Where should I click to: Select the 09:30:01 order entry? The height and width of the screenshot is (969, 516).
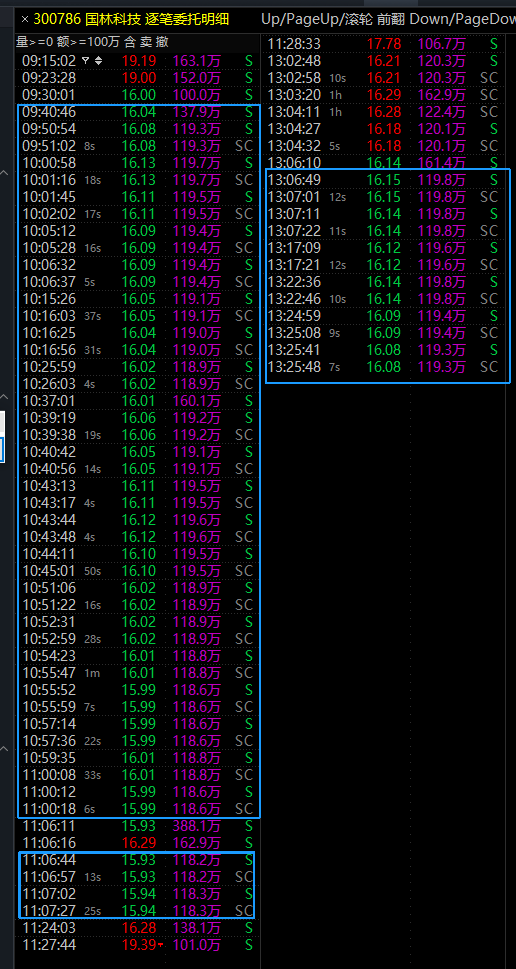[137, 95]
